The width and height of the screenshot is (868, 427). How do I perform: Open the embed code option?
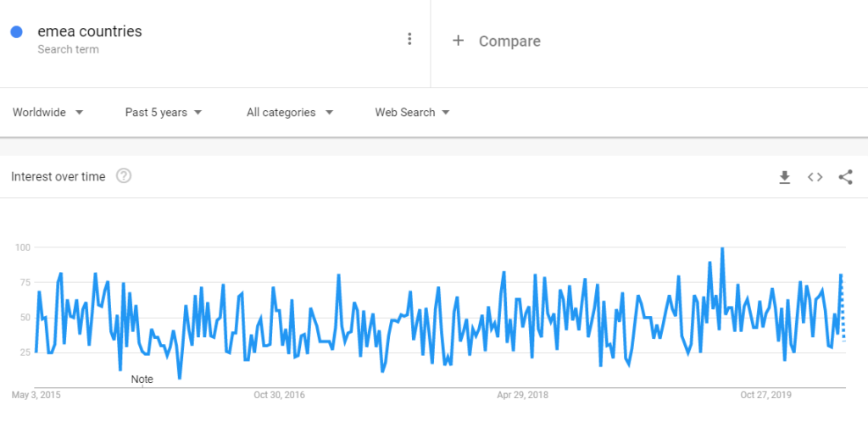click(x=815, y=177)
